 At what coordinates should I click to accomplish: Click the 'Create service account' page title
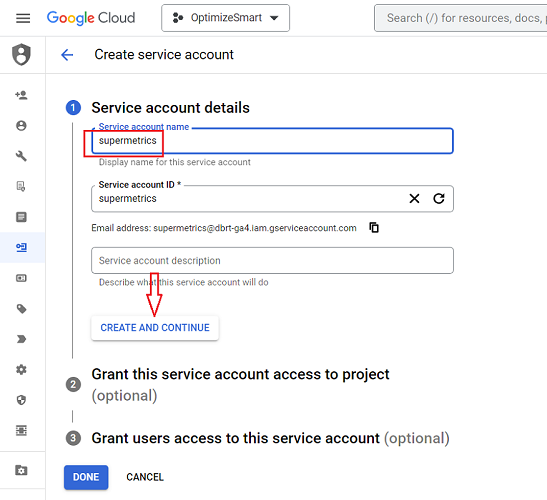point(164,55)
